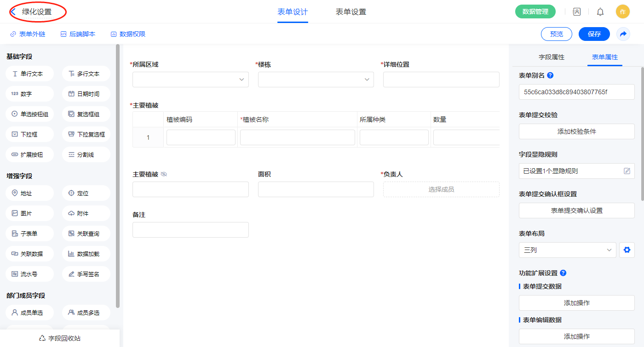Switch to the 表单设置 tab

click(x=351, y=12)
